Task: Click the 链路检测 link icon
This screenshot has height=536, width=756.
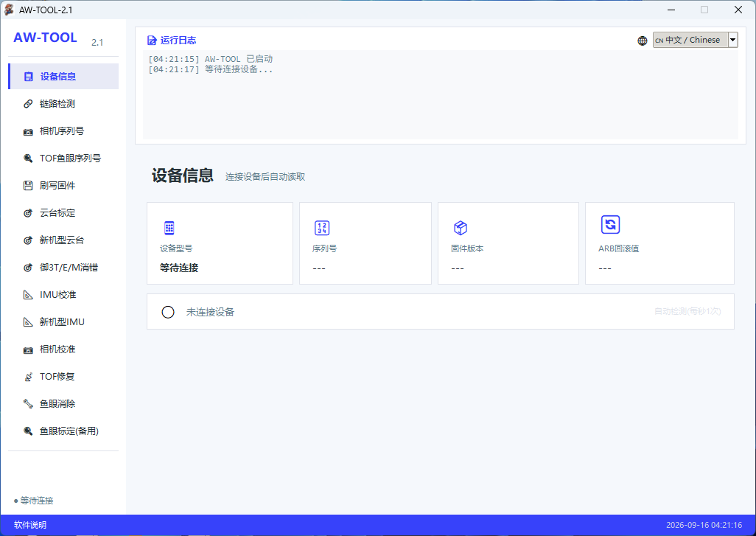Action: [x=29, y=104]
